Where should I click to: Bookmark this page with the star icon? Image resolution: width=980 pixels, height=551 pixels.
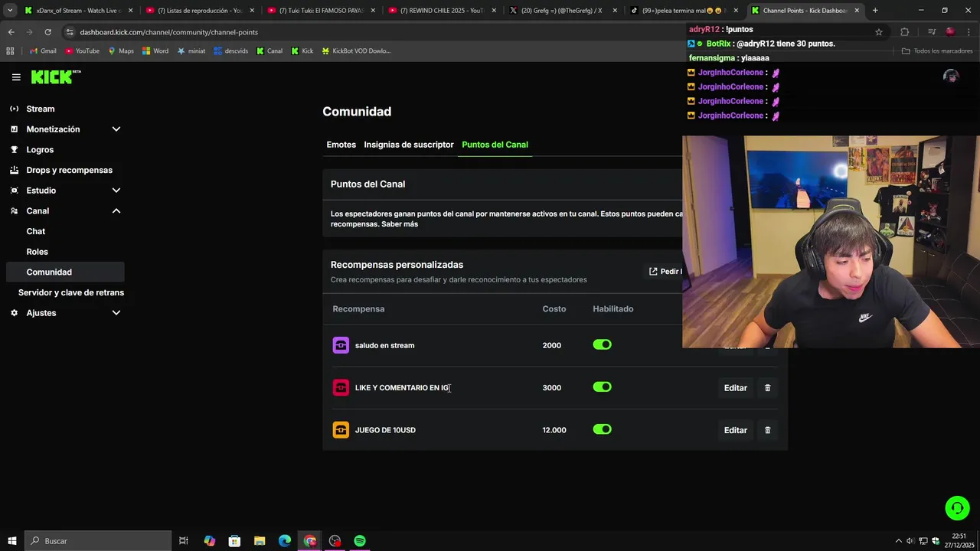pyautogui.click(x=879, y=32)
